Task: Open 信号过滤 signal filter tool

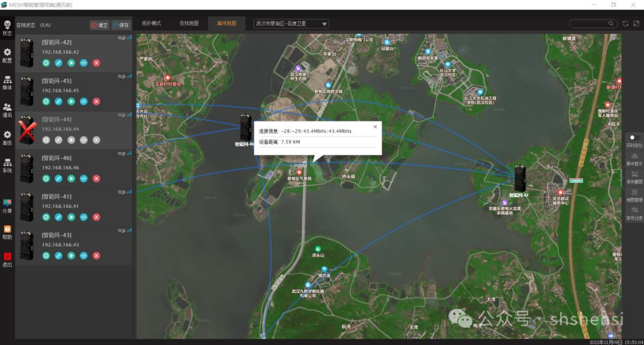Action: tap(634, 214)
